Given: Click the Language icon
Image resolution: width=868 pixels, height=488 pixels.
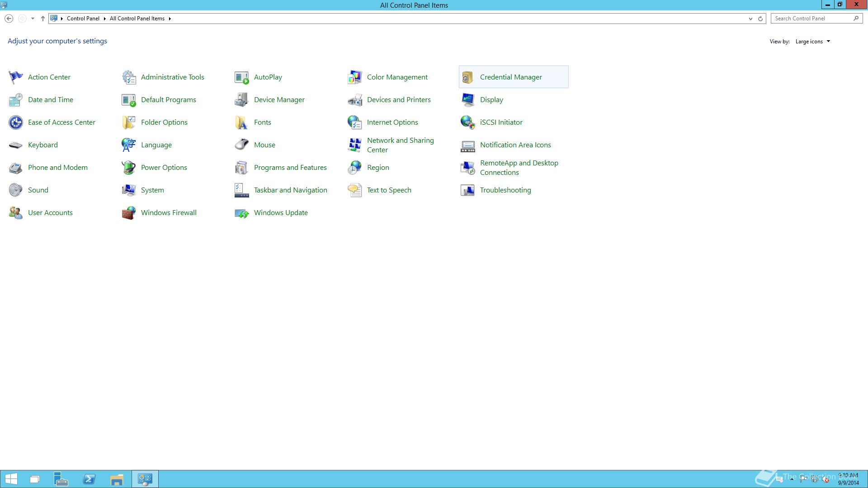Looking at the screenshot, I should [128, 145].
